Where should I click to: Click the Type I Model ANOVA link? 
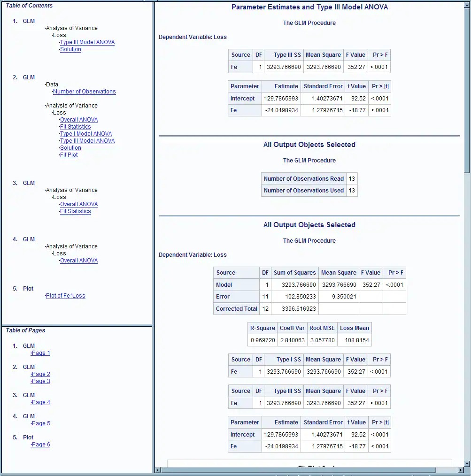point(85,133)
